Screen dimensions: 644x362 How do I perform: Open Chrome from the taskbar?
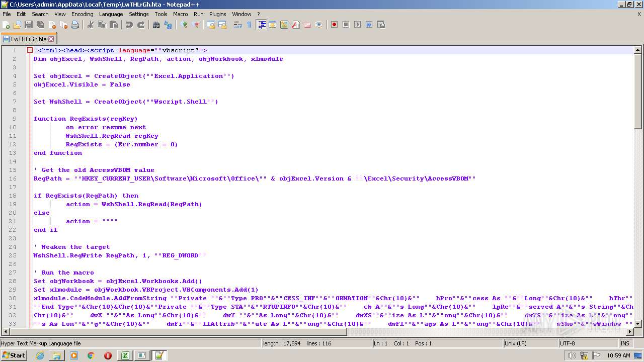coord(91,355)
